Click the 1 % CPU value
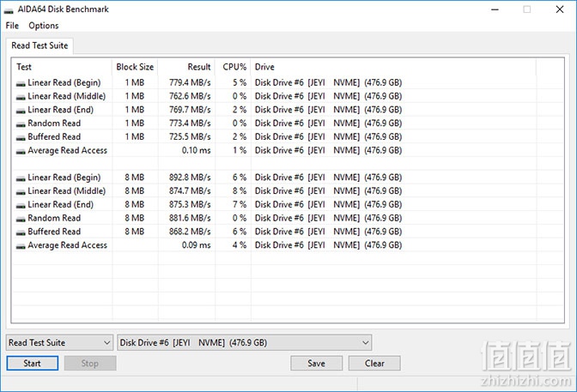This screenshot has height=392, width=577. point(240,150)
